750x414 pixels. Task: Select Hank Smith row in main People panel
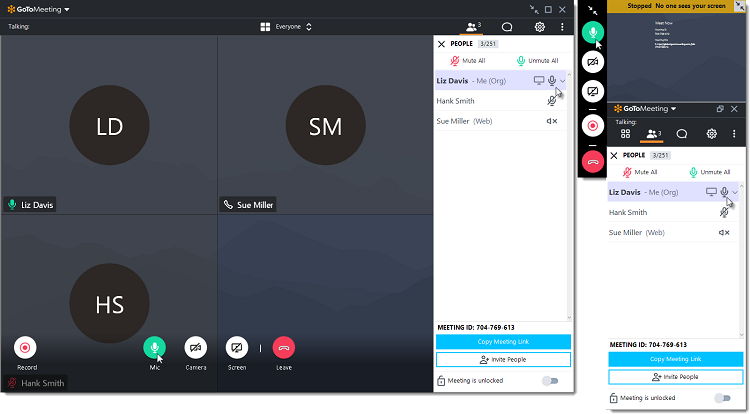point(500,101)
